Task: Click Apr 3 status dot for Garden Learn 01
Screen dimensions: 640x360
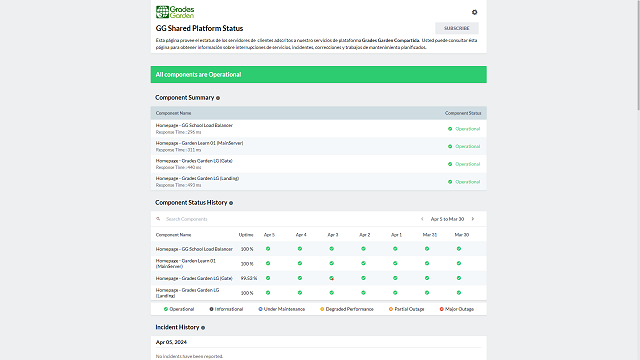Action: pos(331,263)
